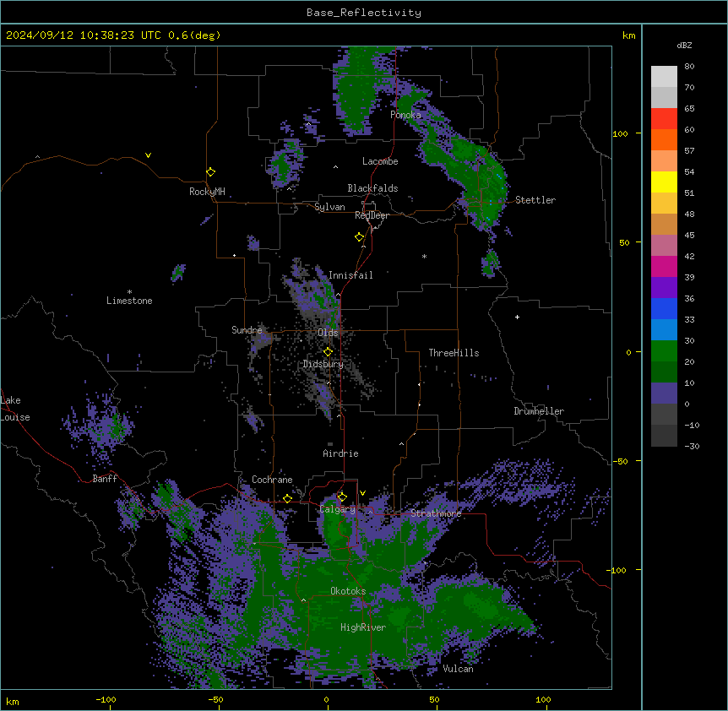
Task: Click the Cochrane label
Action: (x=272, y=480)
